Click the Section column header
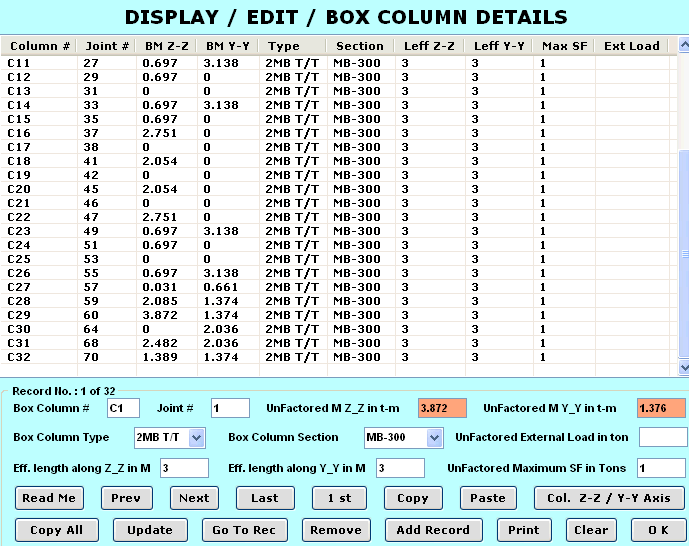 click(x=360, y=46)
